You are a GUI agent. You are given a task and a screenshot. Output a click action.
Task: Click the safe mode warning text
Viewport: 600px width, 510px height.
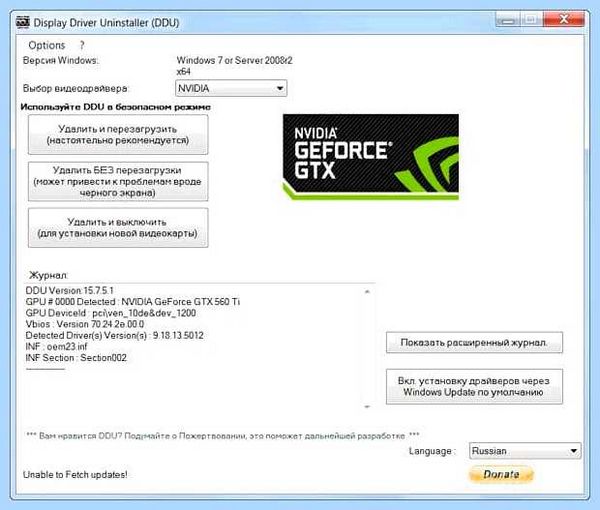click(x=116, y=107)
